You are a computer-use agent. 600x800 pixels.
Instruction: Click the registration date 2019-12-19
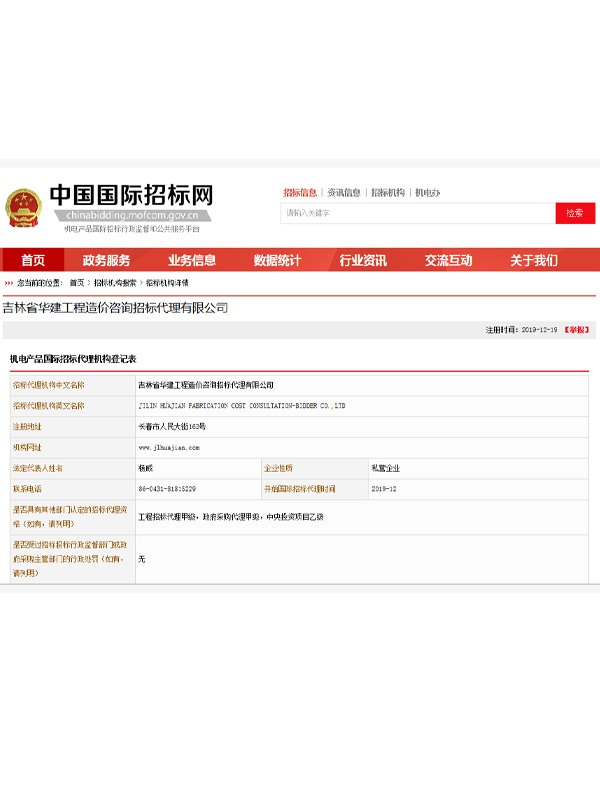(539, 330)
